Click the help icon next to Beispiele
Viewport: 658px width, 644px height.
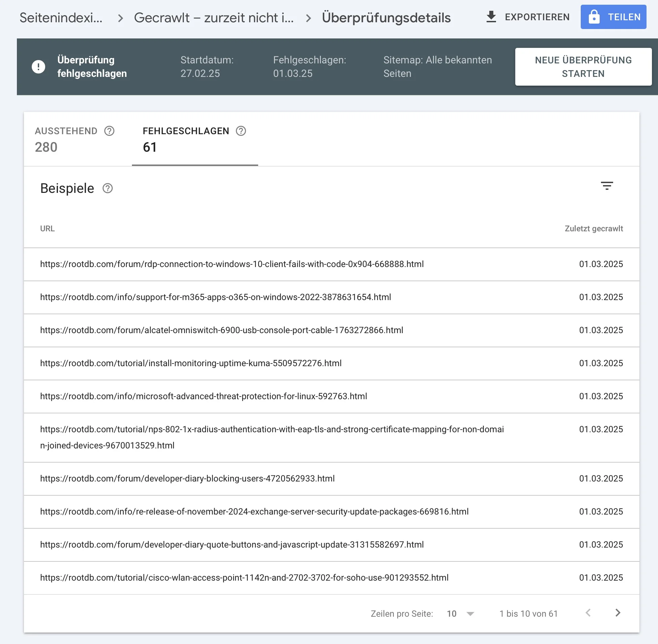click(x=108, y=188)
